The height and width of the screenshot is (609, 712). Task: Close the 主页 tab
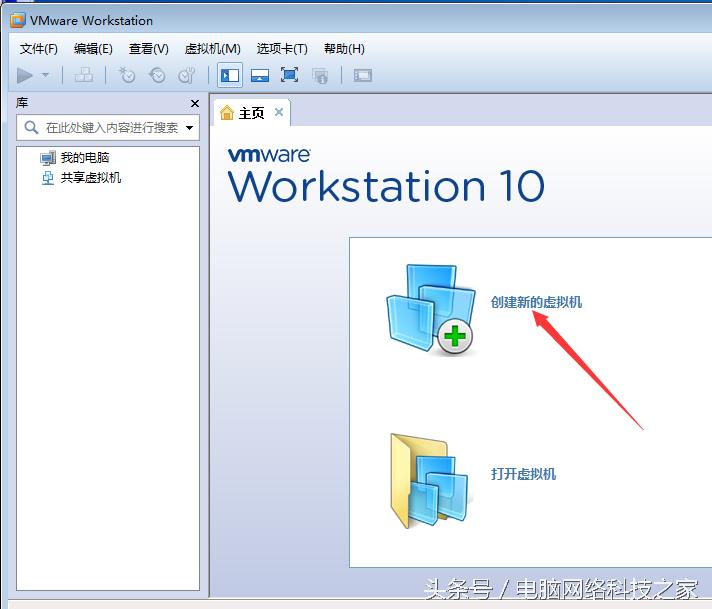pos(279,112)
